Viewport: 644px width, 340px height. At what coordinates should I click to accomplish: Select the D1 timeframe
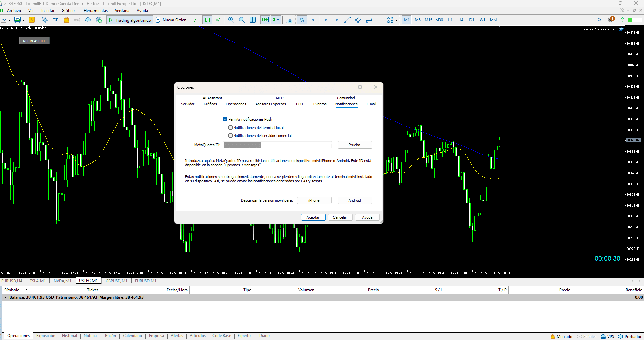point(472,20)
